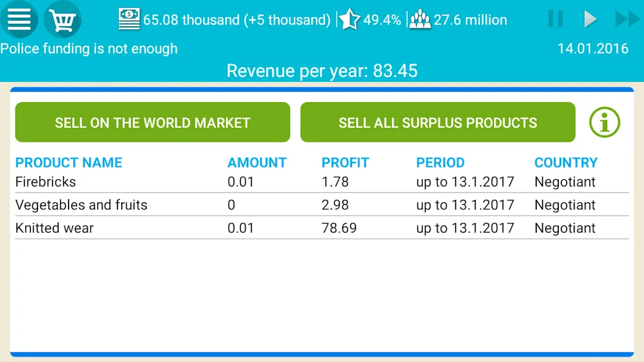Tap the Period column header
This screenshot has height=362, width=644.
440,163
